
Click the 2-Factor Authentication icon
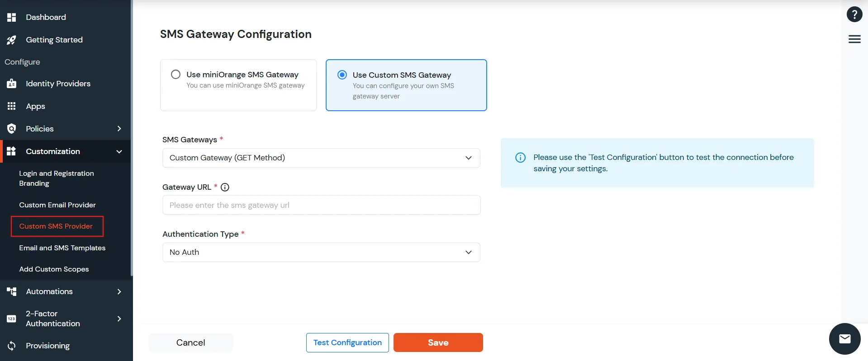pyautogui.click(x=12, y=319)
